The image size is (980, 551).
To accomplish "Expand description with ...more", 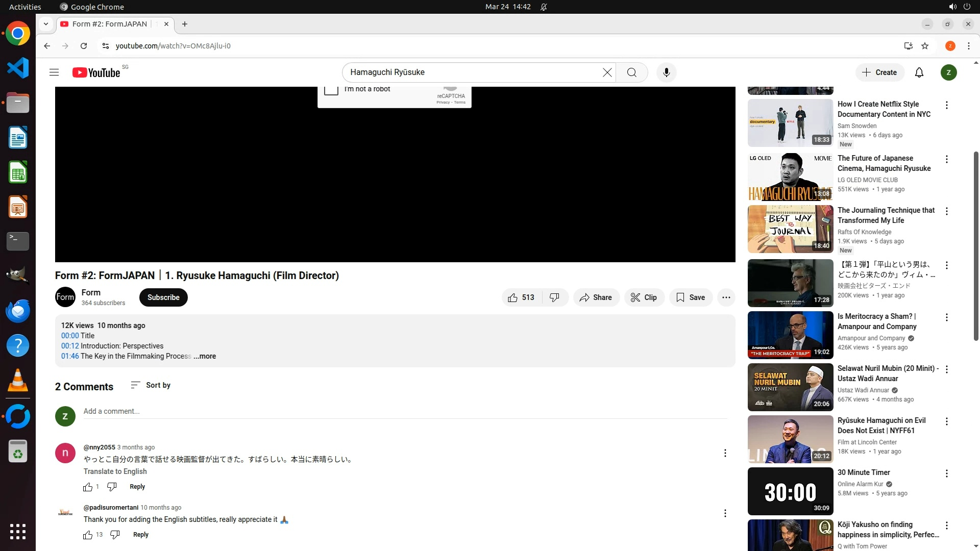I will tap(205, 356).
